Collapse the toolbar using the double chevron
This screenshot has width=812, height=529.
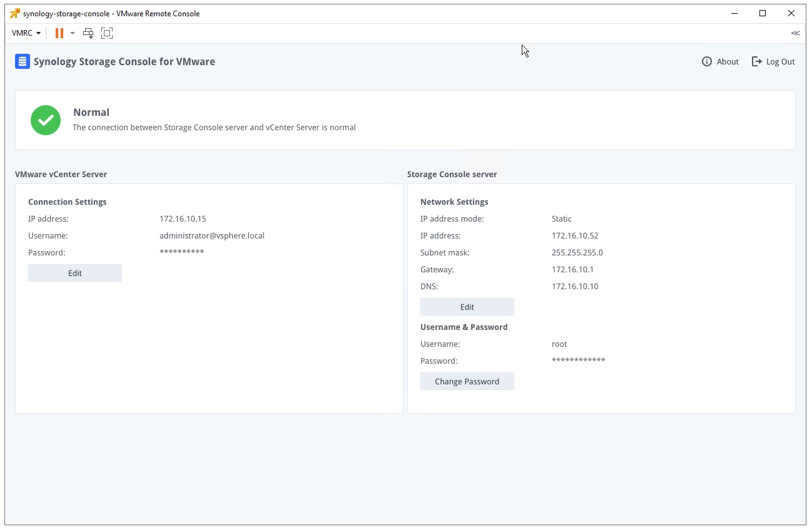[x=795, y=33]
